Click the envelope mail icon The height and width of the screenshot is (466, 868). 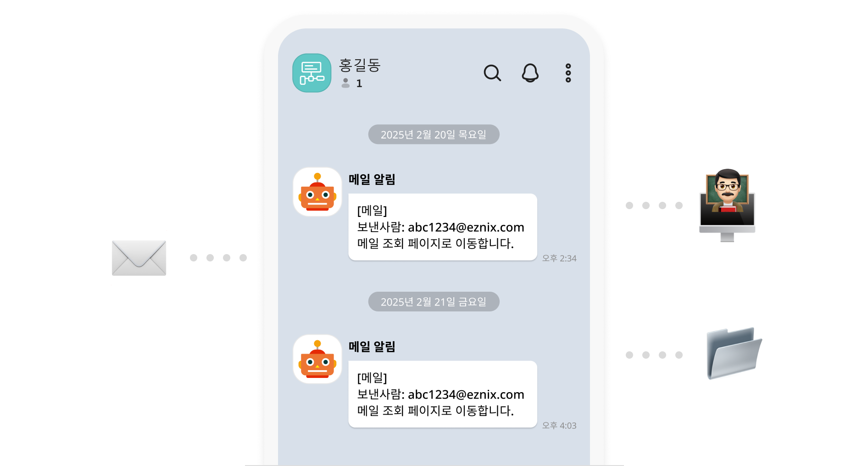[139, 258]
